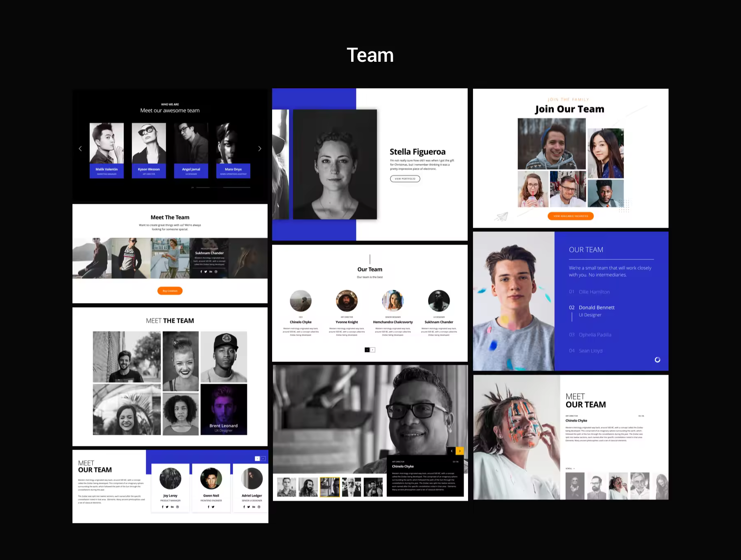Select Ollie Hamilton in the Our Team list

click(594, 292)
